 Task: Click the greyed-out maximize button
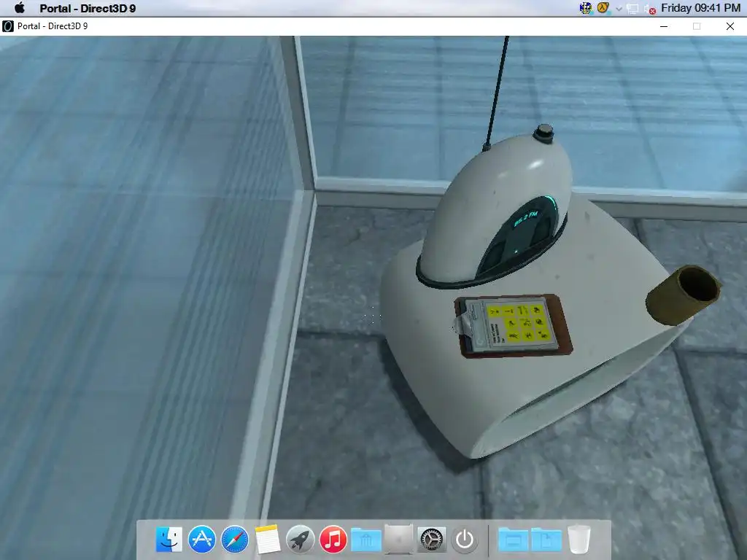coord(697,26)
